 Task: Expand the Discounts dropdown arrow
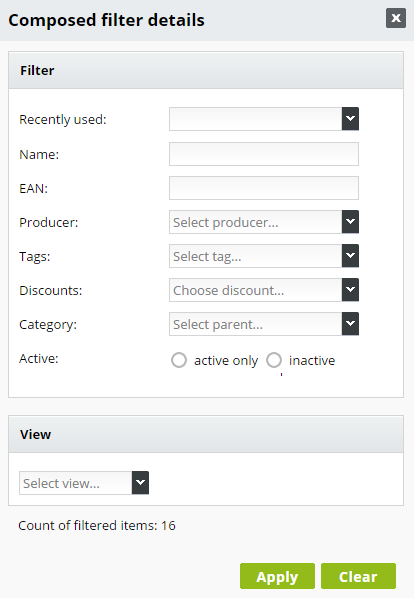(350, 290)
